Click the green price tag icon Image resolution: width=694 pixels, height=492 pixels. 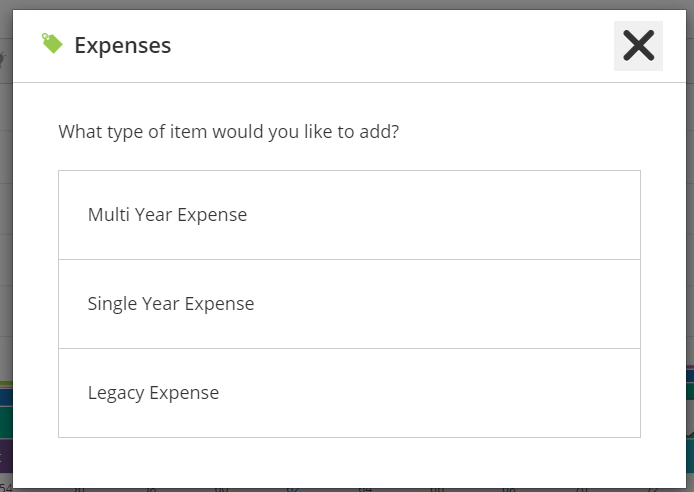52,43
